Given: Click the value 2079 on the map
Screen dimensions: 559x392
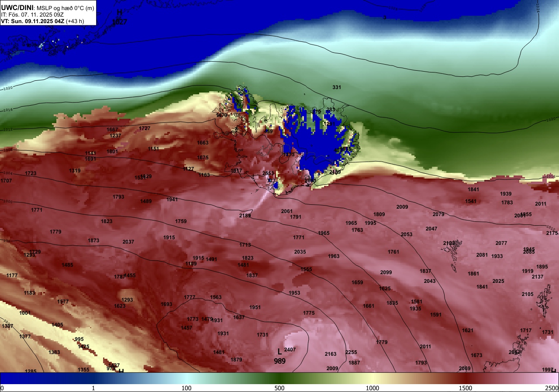Looking at the screenshot, I should (438, 214).
